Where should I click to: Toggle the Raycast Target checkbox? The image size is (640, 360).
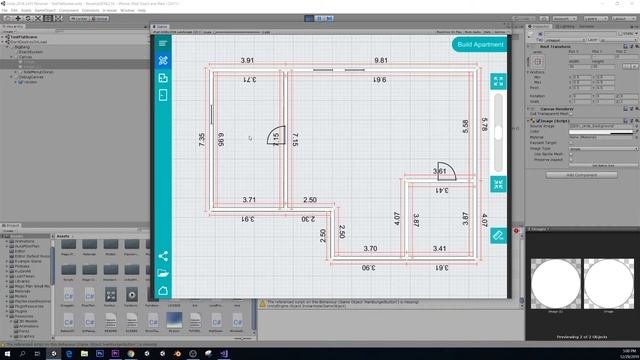[571, 143]
